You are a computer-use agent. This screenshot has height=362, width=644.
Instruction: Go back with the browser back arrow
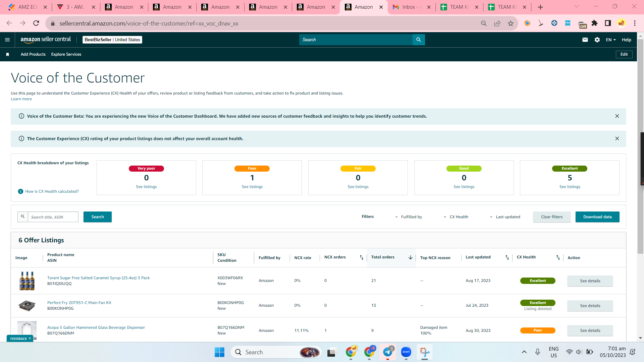[x=9, y=23]
